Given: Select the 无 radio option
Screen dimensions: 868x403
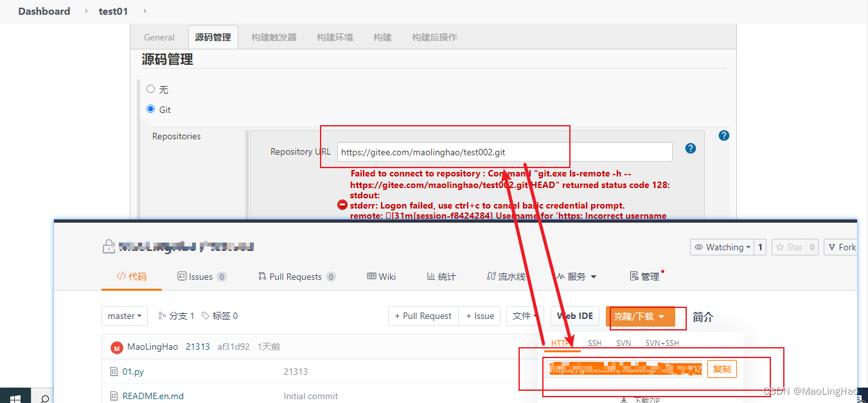Looking at the screenshot, I should point(150,89).
